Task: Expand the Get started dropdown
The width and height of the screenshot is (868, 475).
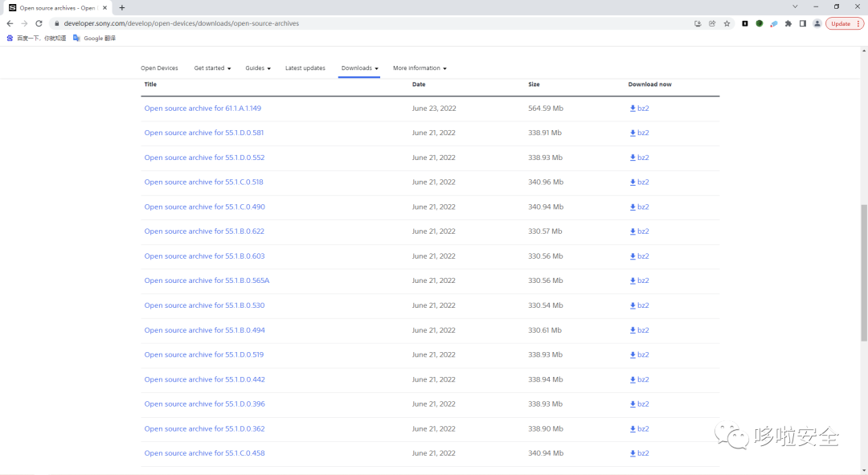Action: [212, 68]
